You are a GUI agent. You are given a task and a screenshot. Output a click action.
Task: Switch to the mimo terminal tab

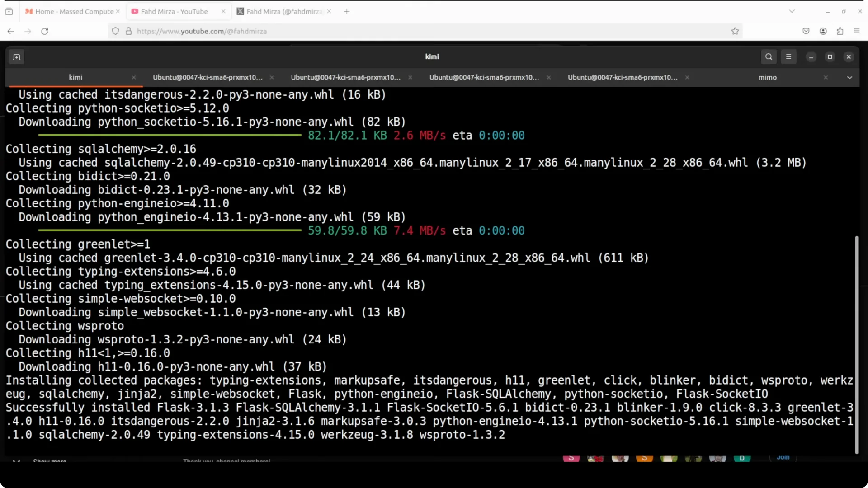click(768, 78)
